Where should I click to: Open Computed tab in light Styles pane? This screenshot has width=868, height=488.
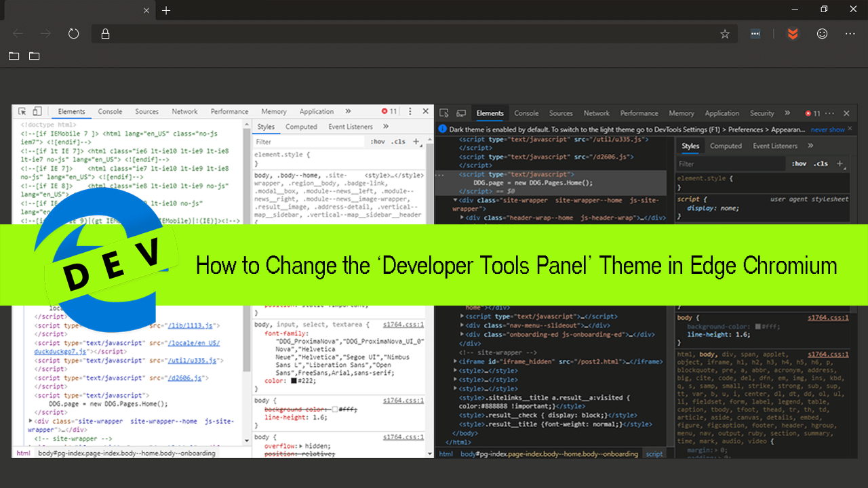[301, 127]
